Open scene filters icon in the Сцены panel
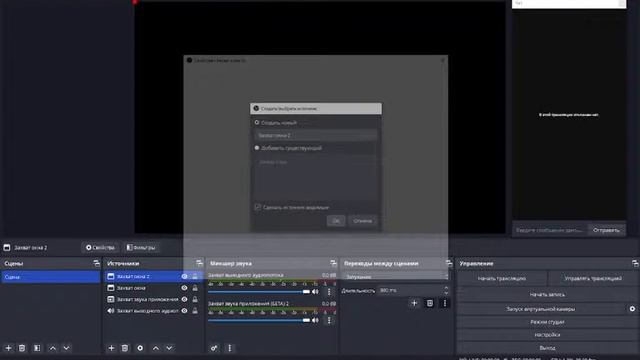640x360 pixels. pyautogui.click(x=37, y=348)
